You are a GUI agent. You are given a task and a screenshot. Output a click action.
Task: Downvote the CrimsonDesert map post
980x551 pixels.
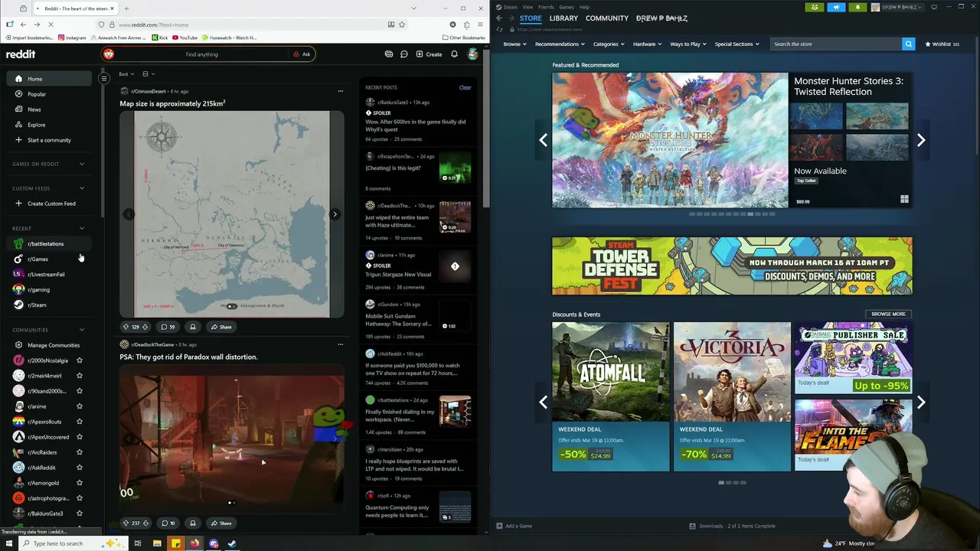(x=145, y=327)
